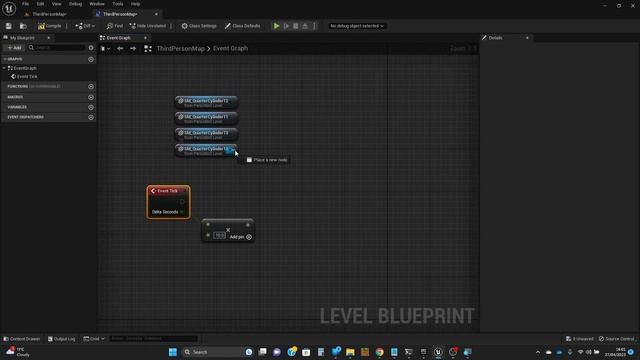Open the Tools menu
640x360 pixels.
tap(118, 4)
